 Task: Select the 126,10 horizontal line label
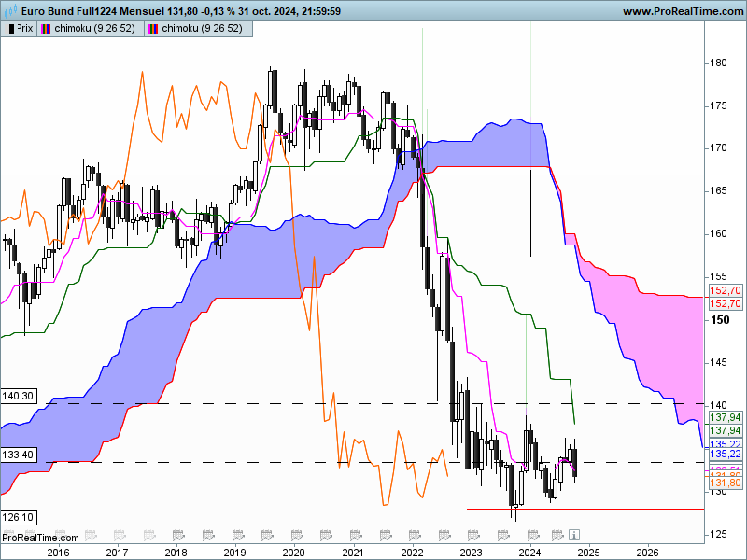19,517
